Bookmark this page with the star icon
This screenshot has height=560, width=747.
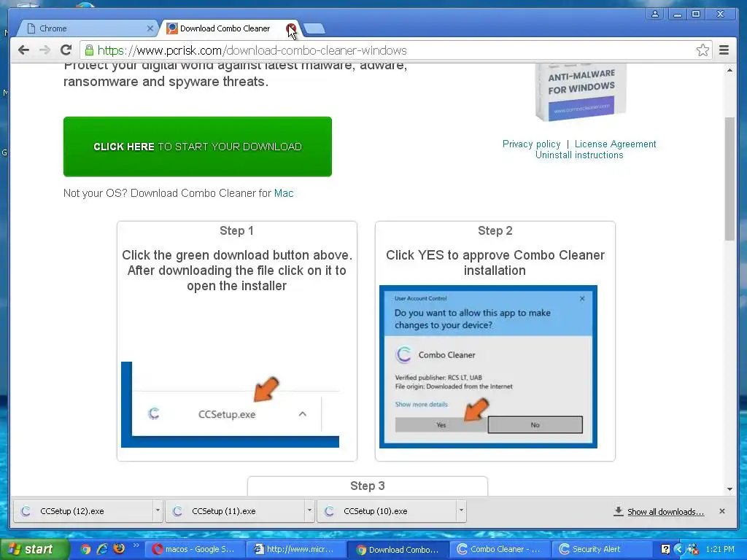[x=703, y=50]
